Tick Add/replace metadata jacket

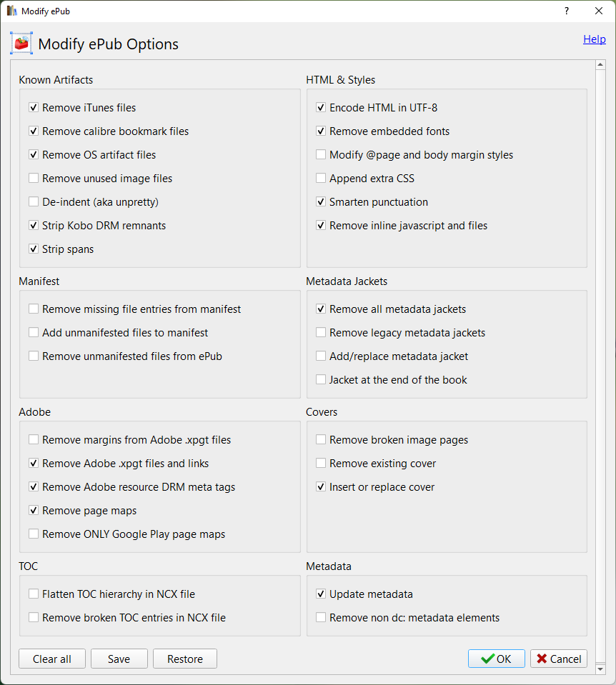pos(321,356)
